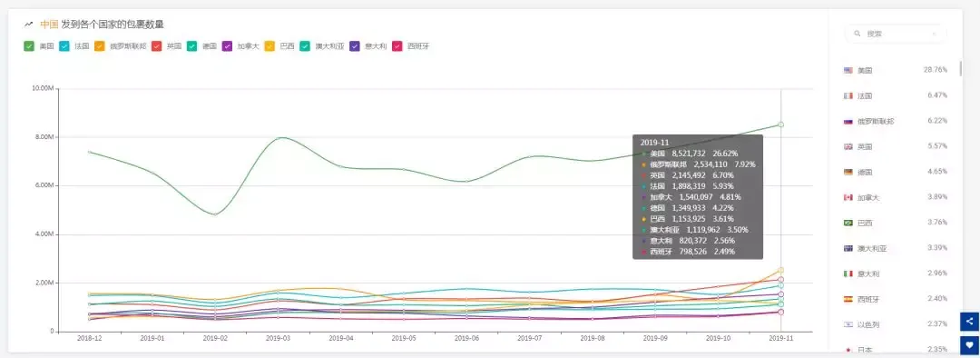Click the 2.37% value for 以色列
Screen dimensions: 980x358
937,323
